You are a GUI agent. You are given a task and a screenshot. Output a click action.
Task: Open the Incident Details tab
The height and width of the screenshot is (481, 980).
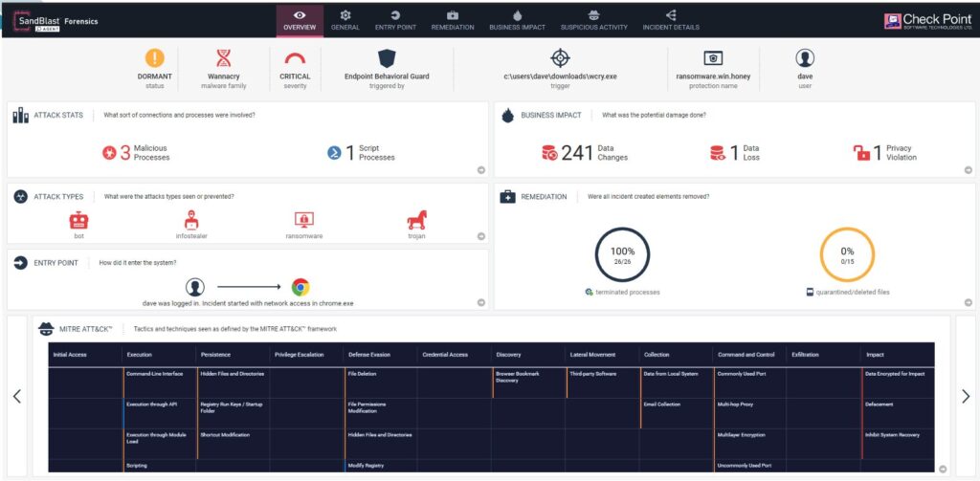(671, 21)
